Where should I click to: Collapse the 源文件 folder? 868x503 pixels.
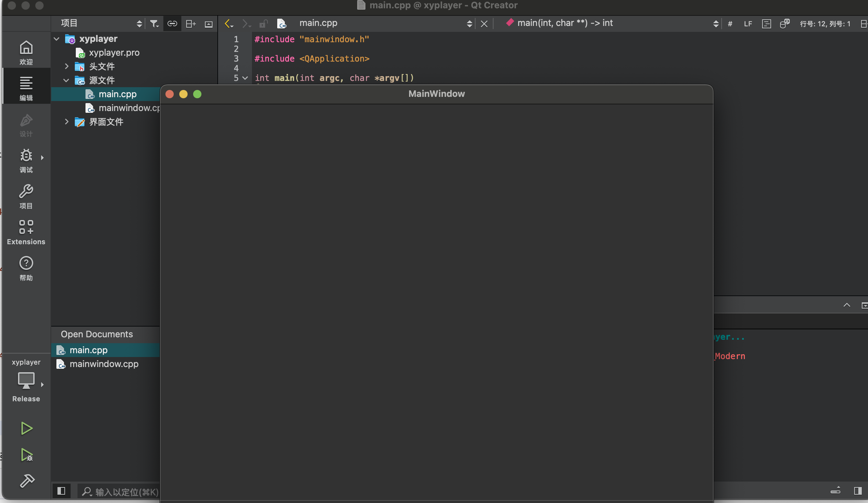click(x=66, y=80)
